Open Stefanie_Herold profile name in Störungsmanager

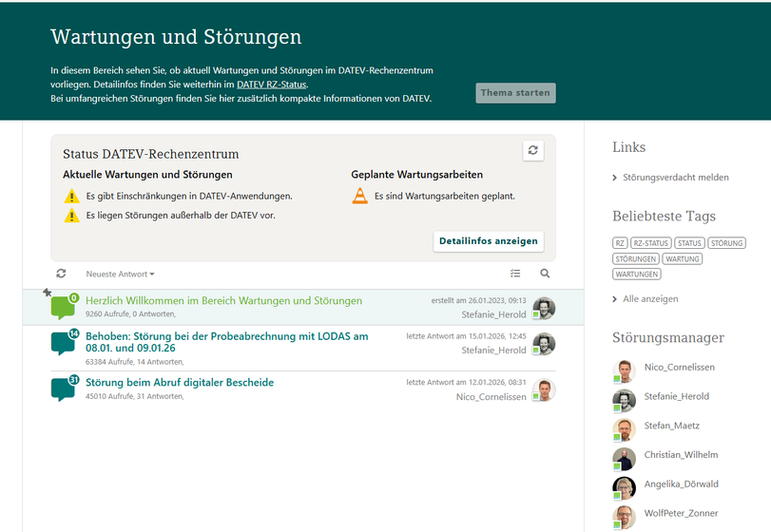(x=677, y=396)
